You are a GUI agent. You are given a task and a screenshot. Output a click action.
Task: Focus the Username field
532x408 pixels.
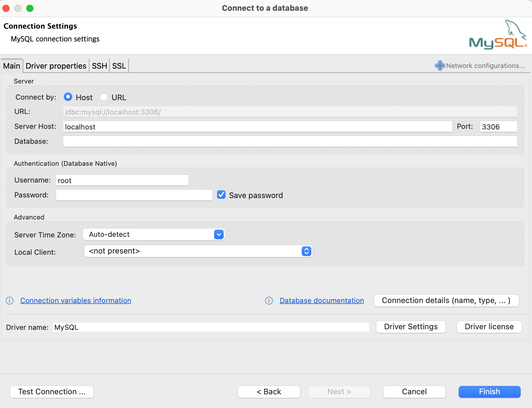[x=122, y=180]
